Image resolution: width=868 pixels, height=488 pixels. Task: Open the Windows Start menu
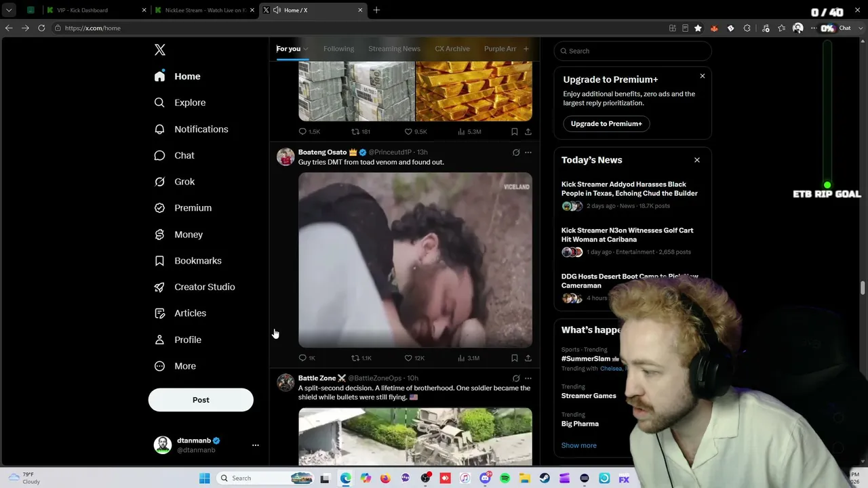[x=205, y=479]
